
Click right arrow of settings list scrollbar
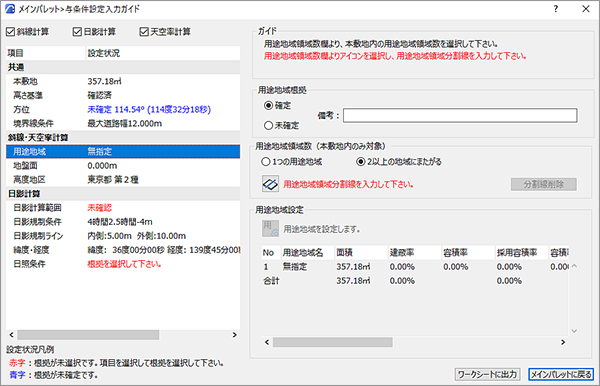235,335
